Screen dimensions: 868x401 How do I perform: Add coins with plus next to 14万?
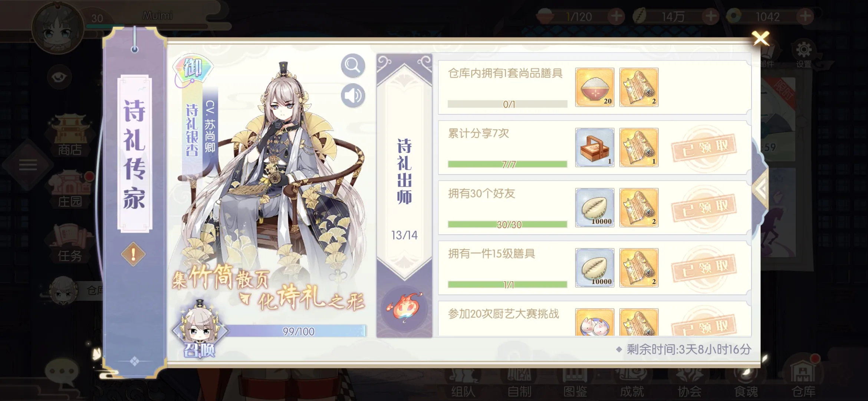click(x=711, y=16)
